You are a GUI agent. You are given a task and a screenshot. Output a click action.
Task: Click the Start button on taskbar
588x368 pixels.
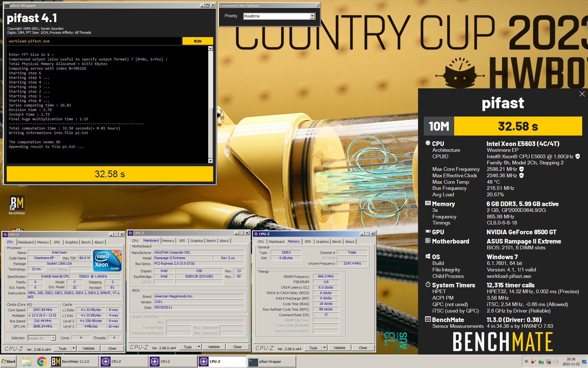(x=8, y=362)
